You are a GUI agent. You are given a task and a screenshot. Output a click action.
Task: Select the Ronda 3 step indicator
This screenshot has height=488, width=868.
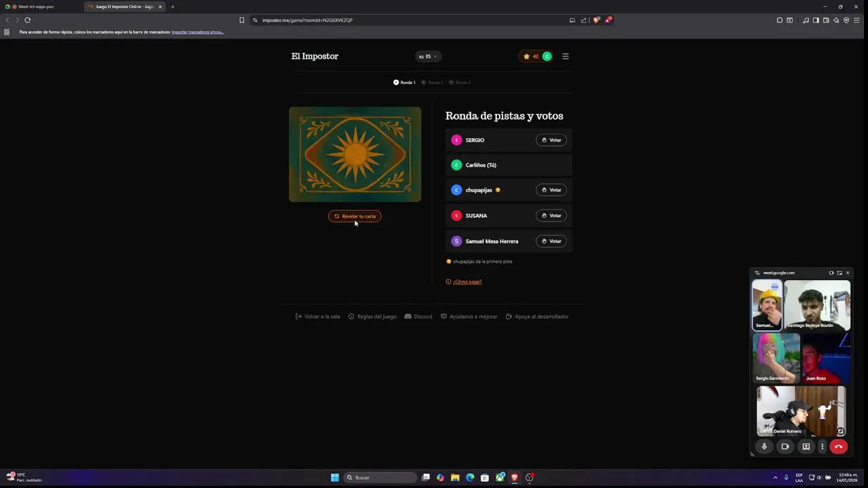tap(460, 83)
